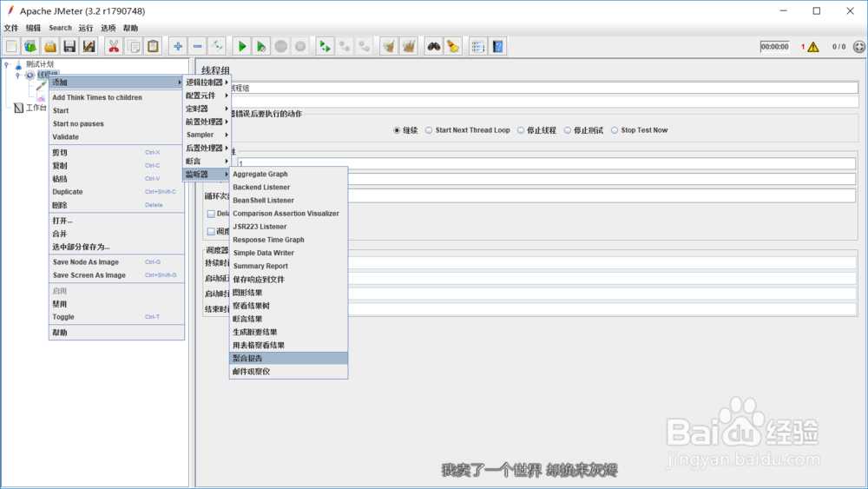Click the Save As toolbar icon
Viewport: 868px width, 489px height.
tap(89, 47)
